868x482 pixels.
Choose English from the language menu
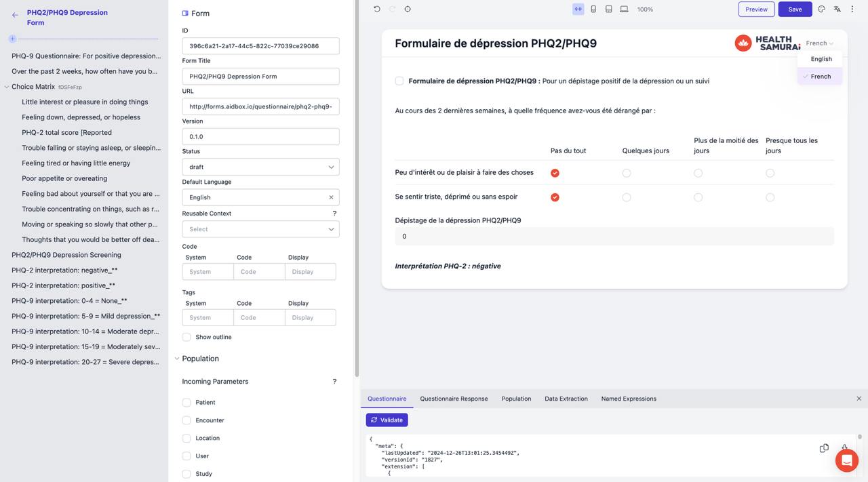pos(821,59)
